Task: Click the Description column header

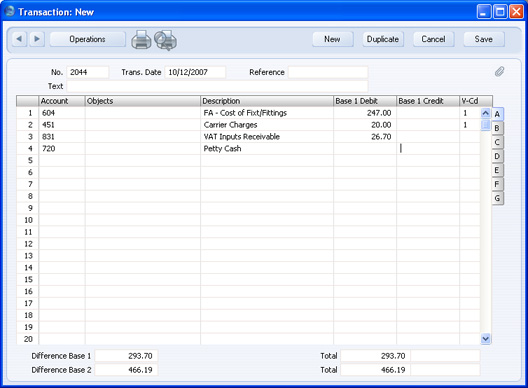Action: pos(267,101)
